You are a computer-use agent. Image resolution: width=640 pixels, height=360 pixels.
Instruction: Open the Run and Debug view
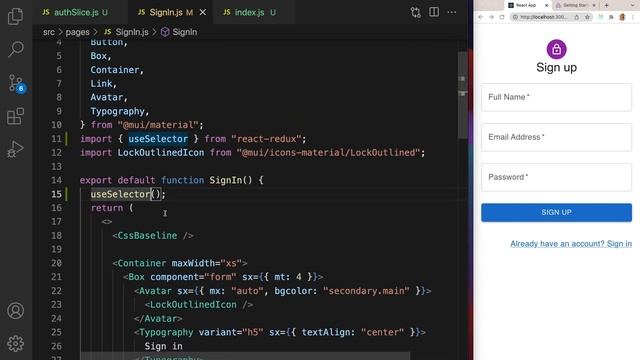[x=16, y=149]
